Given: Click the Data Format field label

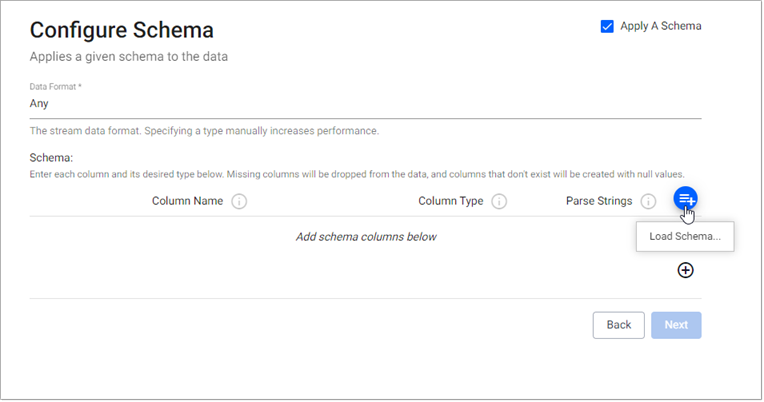Looking at the screenshot, I should tap(55, 87).
